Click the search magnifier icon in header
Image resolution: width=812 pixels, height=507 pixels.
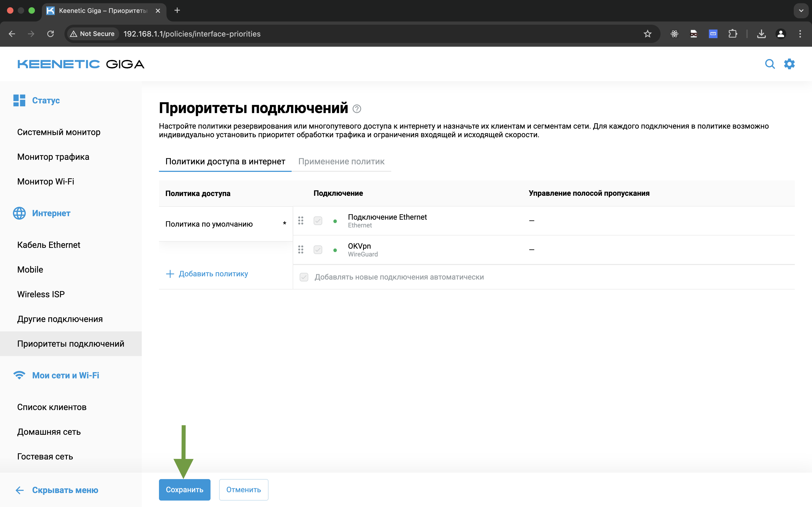(x=770, y=64)
